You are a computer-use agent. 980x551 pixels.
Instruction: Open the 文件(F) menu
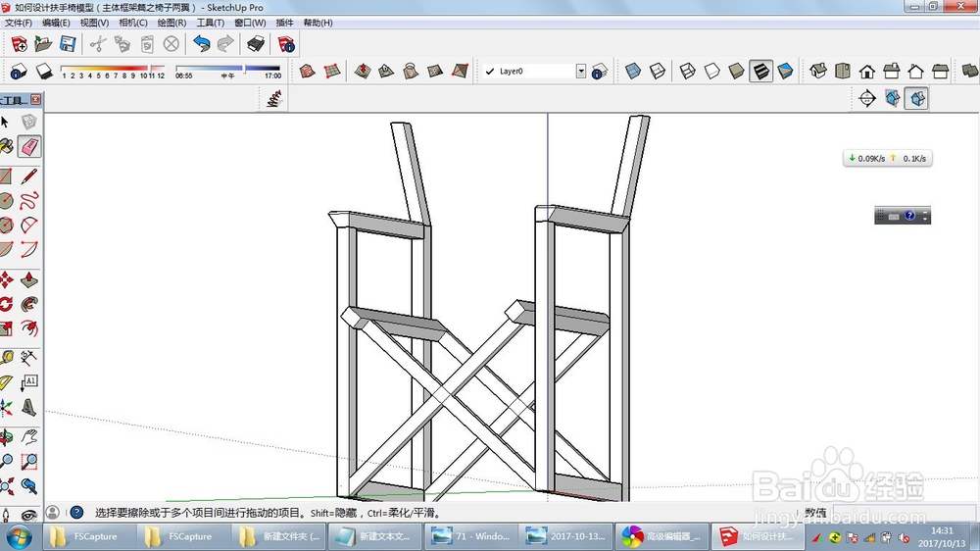18,23
